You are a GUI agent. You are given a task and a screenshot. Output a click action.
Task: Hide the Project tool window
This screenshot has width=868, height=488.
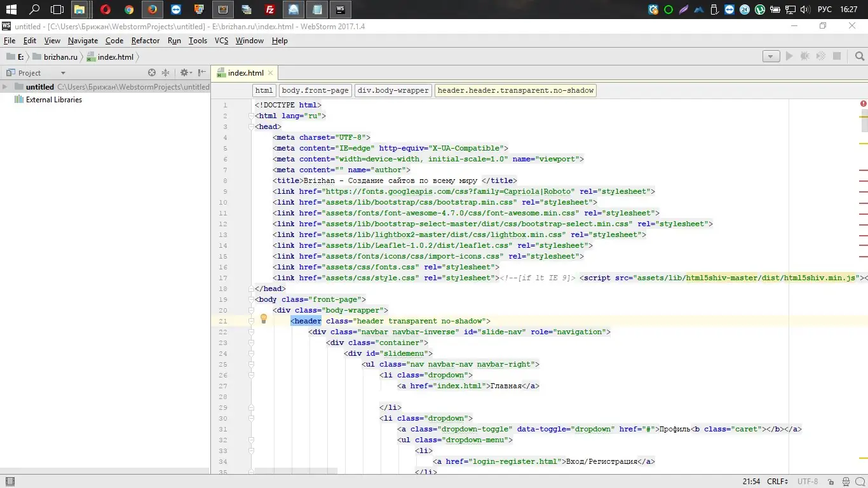point(201,73)
